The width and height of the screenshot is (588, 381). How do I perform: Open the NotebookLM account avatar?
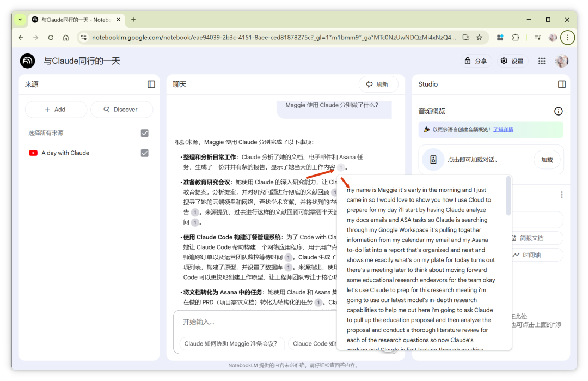point(562,61)
